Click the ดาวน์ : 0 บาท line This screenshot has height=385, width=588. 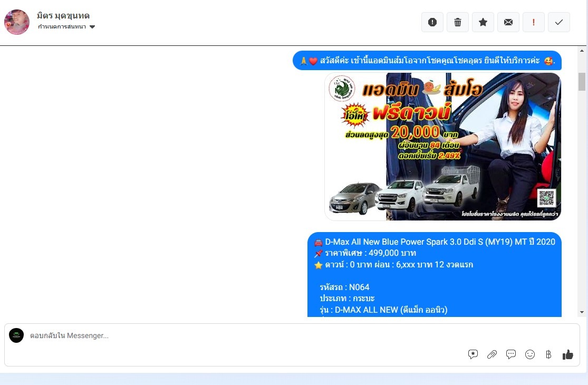click(394, 265)
